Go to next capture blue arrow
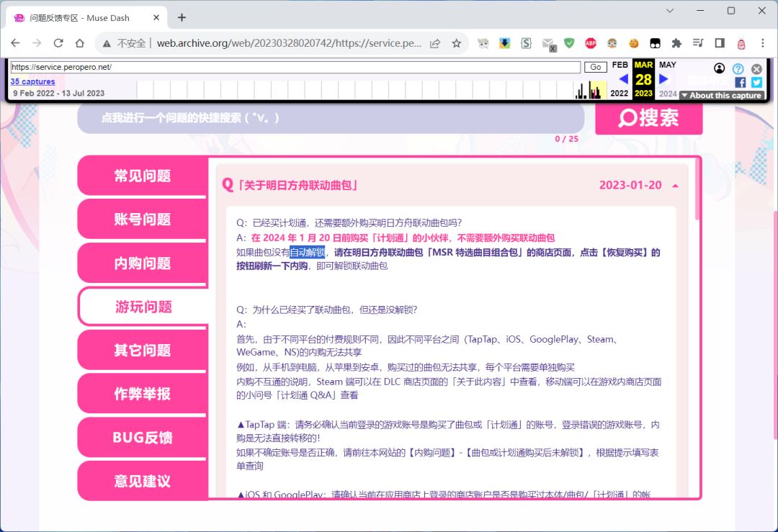The image size is (778, 532). point(663,79)
